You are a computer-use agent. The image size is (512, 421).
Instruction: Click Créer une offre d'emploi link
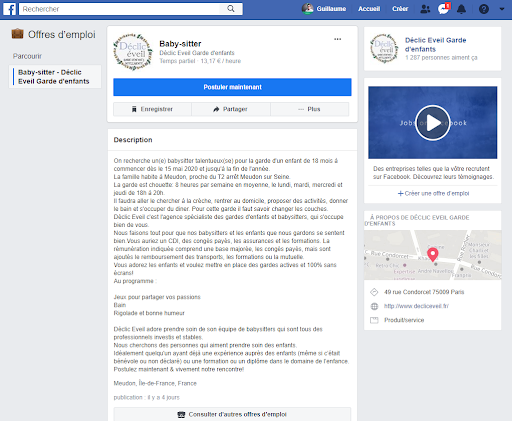point(433,193)
